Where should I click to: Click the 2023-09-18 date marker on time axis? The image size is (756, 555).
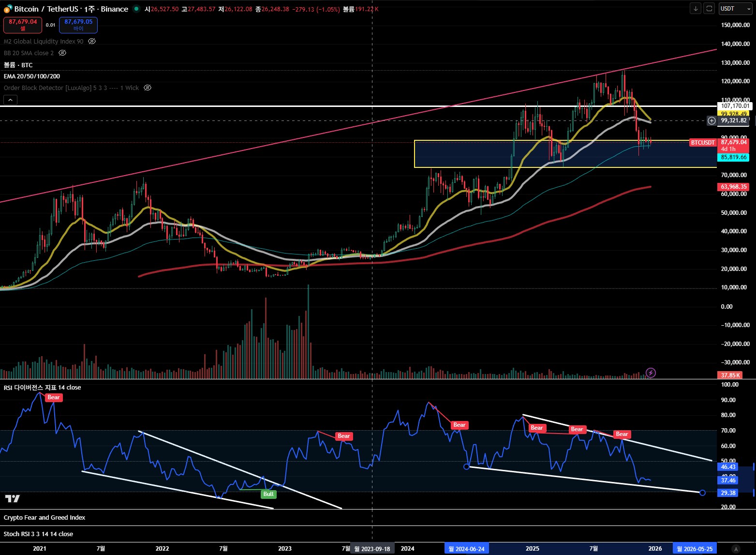pos(372,549)
